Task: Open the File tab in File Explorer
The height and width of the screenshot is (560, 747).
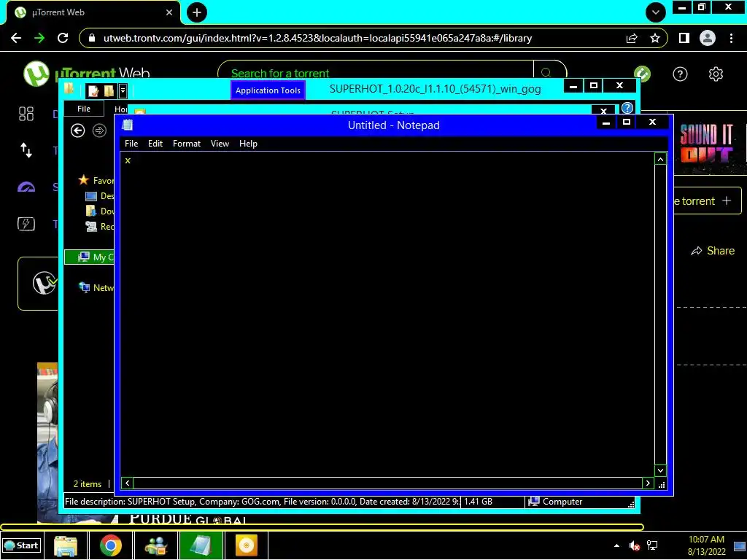Action: 84,109
